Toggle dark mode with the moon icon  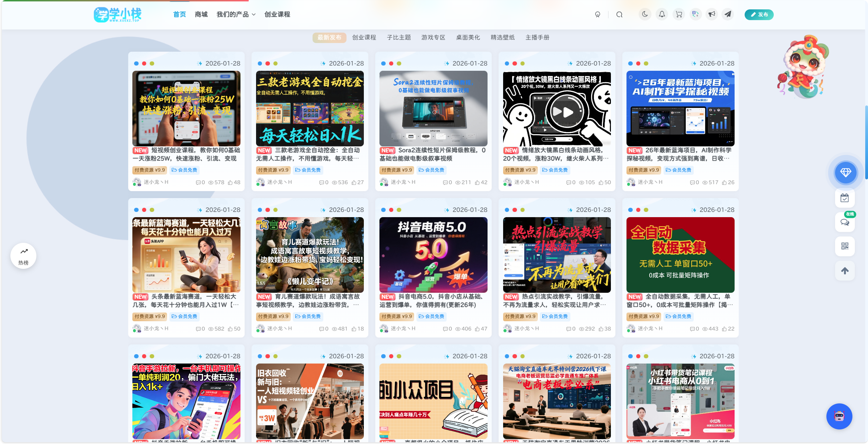pos(645,14)
